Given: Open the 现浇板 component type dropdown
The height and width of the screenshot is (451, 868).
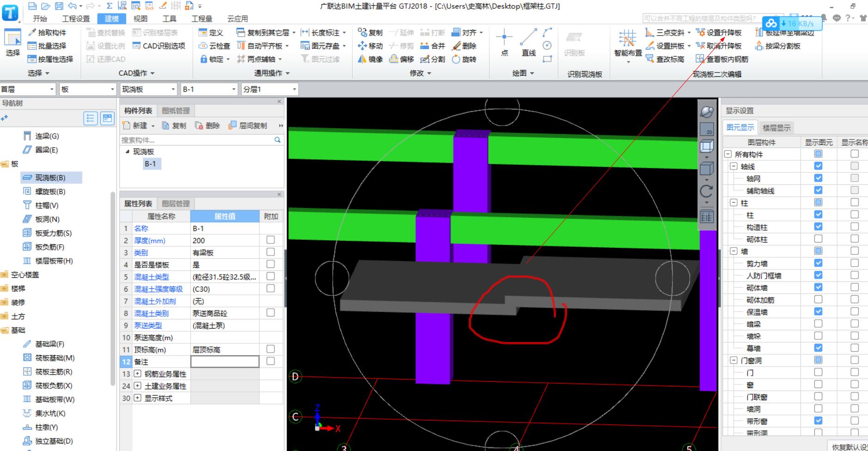Looking at the screenshot, I should point(148,89).
